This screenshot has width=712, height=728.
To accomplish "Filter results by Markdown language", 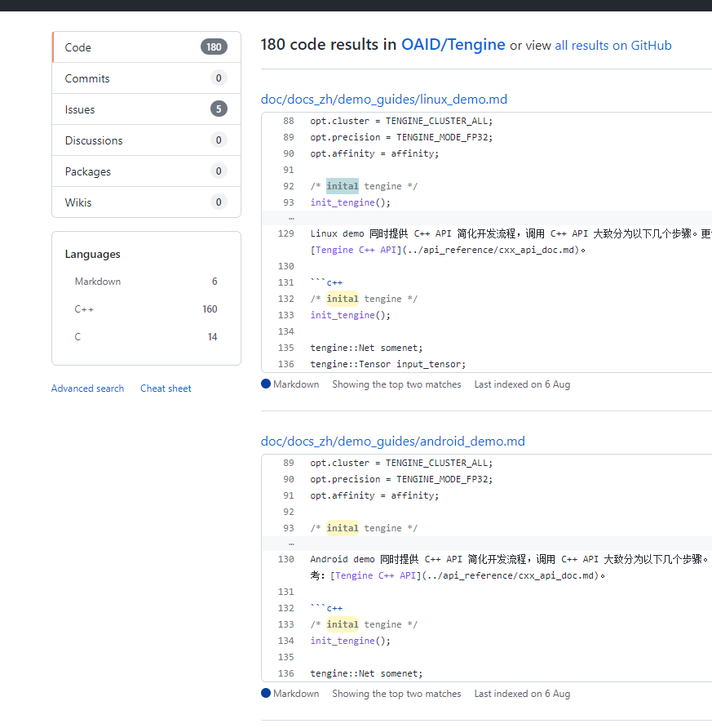I will 146,282.
